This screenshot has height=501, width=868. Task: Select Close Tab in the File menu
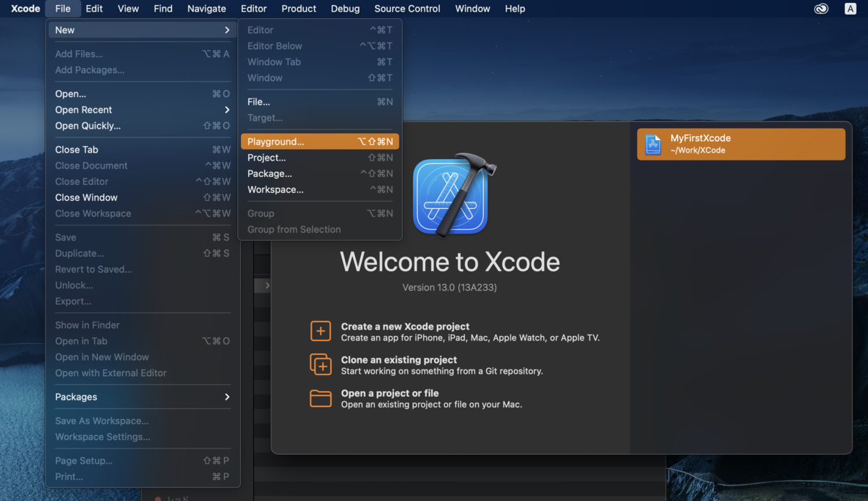(142, 150)
